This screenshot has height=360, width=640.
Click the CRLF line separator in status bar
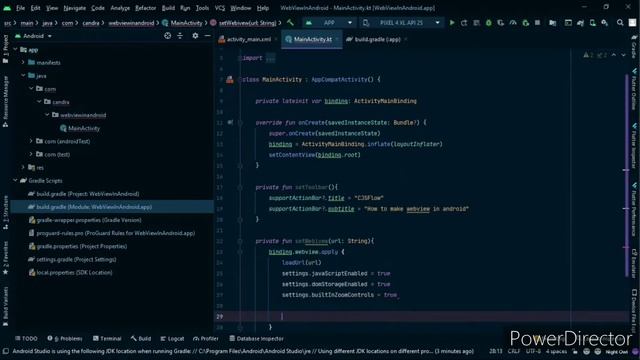[x=514, y=351]
